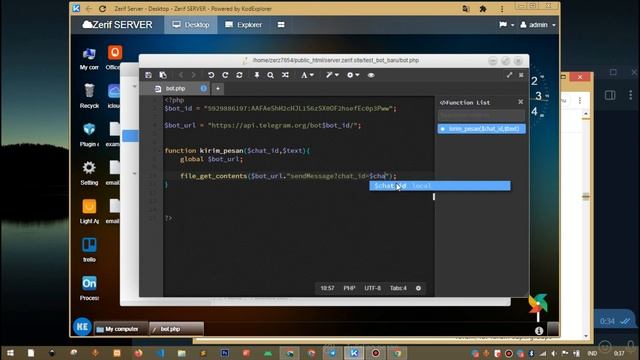Change the PHP language mode in the status bar
This screenshot has height=360, width=640.
click(x=349, y=288)
